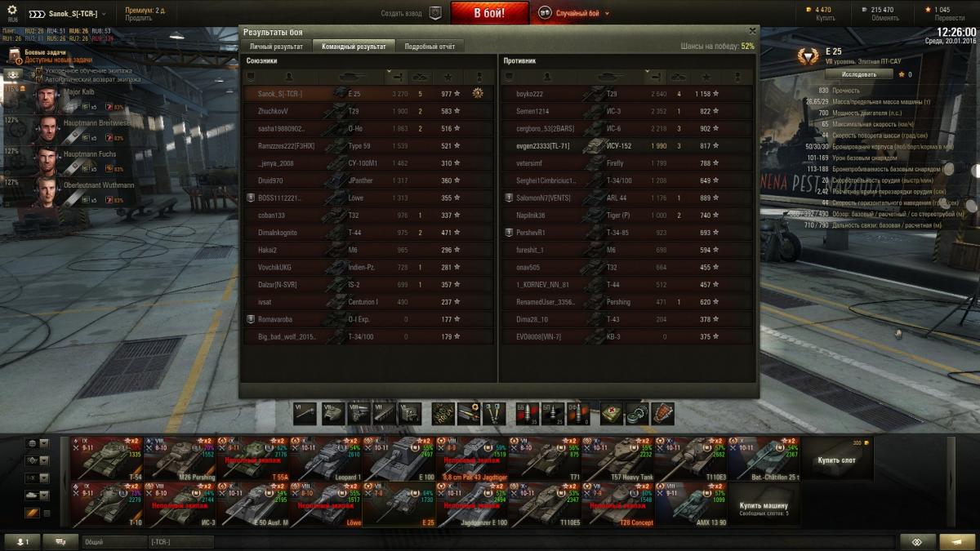Open the binocular equipment slot
Screen dimensions: 980x551
495,413
